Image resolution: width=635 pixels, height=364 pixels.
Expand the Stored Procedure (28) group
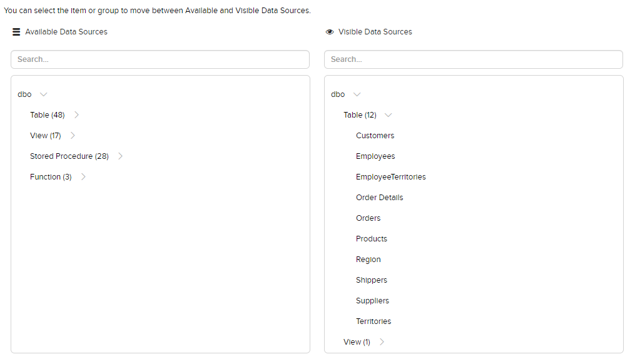tap(120, 156)
